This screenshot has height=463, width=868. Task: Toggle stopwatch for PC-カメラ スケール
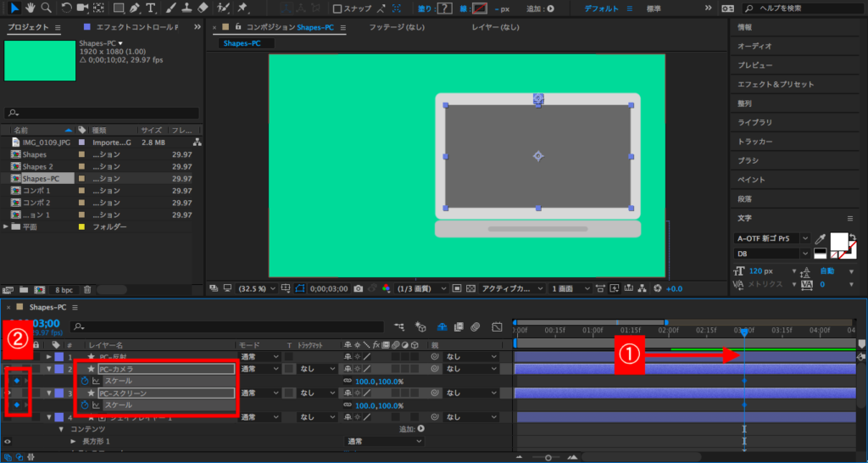(85, 382)
